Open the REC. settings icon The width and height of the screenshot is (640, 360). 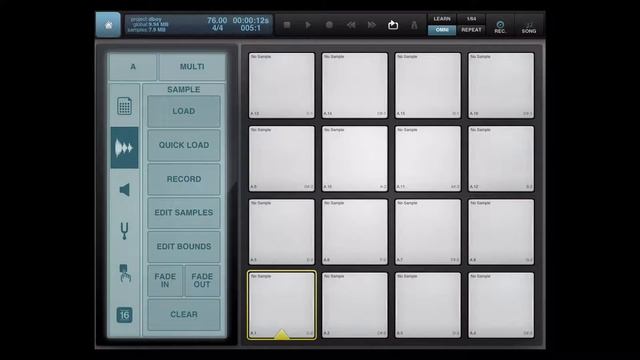point(500,26)
